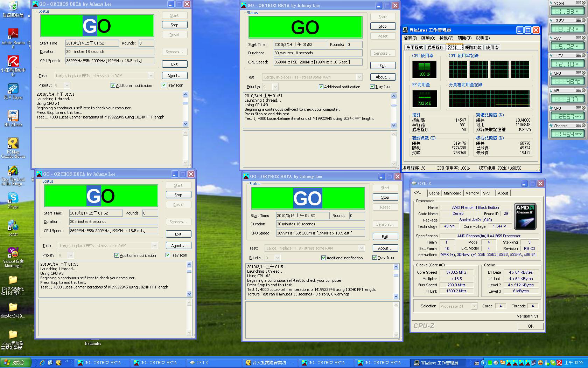The width and height of the screenshot is (588, 368).
Task: Click the OK button in CPU-Z
Action: coord(530,326)
